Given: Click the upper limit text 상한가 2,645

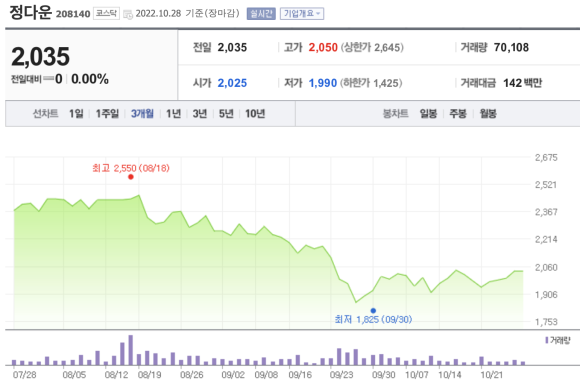Looking at the screenshot, I should [x=372, y=47].
